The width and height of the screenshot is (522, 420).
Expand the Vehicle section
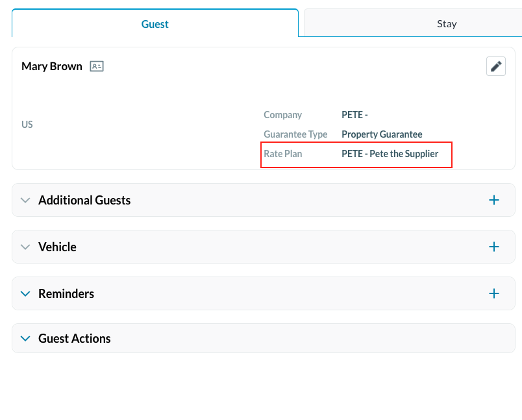pos(25,247)
